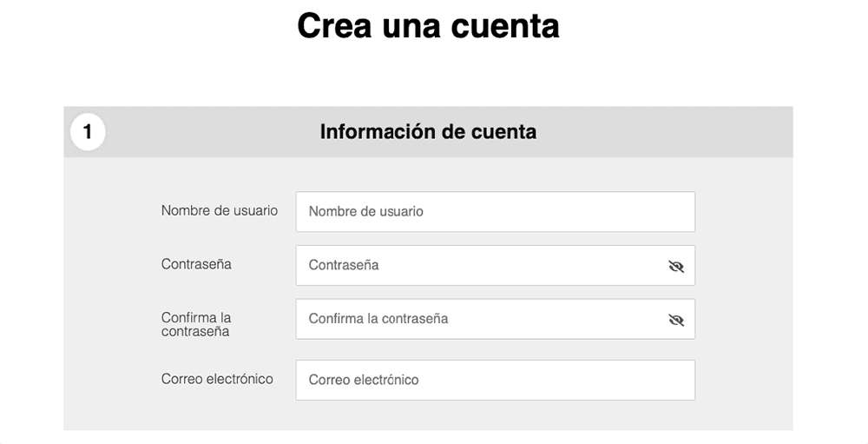Click "electrónico" in the email label
Screen dimensions: 868x444
[238, 379]
